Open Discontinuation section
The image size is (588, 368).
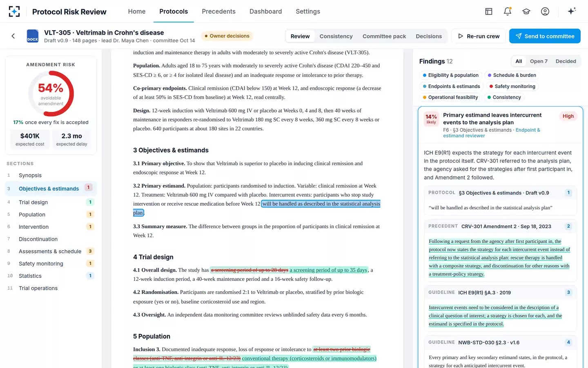coord(51,239)
